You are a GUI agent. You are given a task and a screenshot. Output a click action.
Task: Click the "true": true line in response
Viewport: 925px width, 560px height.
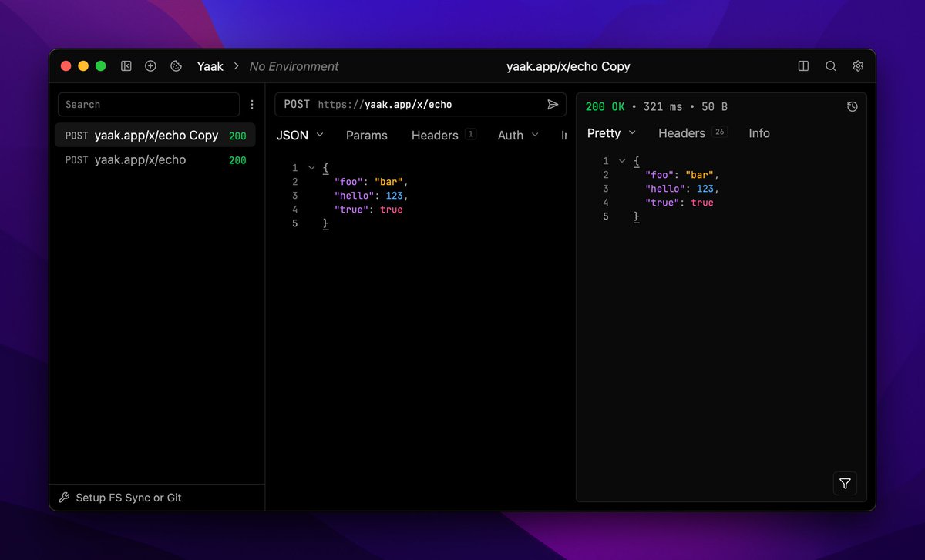pos(679,203)
